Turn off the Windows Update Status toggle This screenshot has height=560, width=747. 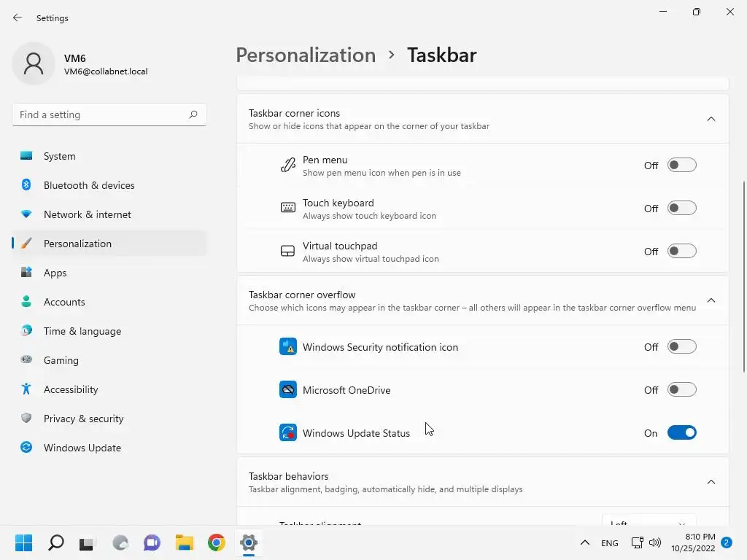point(682,432)
